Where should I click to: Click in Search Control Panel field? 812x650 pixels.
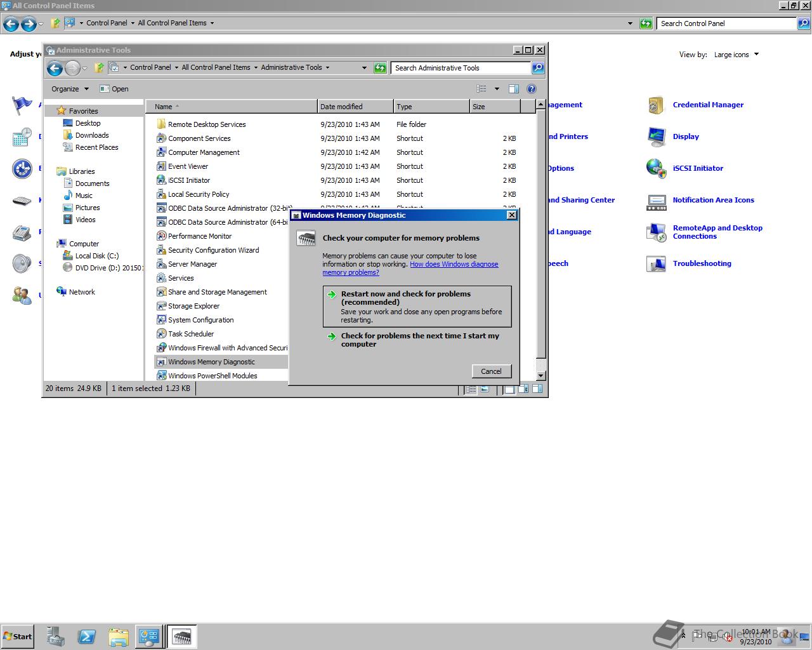click(726, 23)
